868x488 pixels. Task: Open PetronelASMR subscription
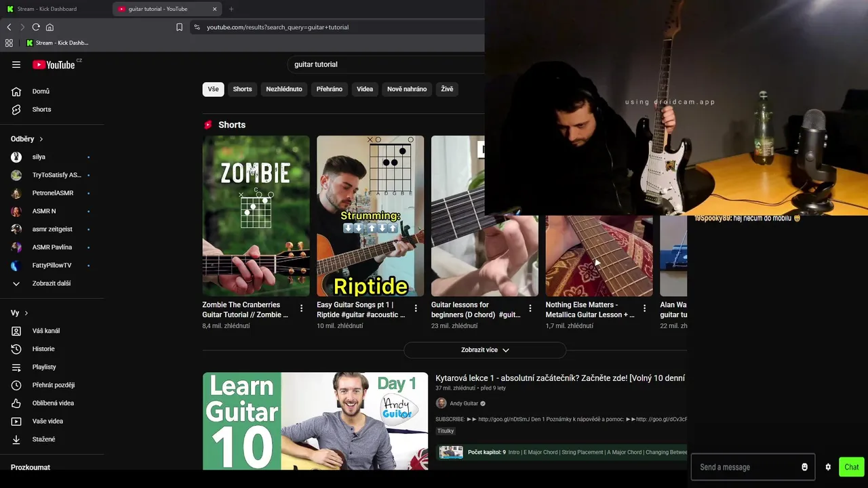52,193
